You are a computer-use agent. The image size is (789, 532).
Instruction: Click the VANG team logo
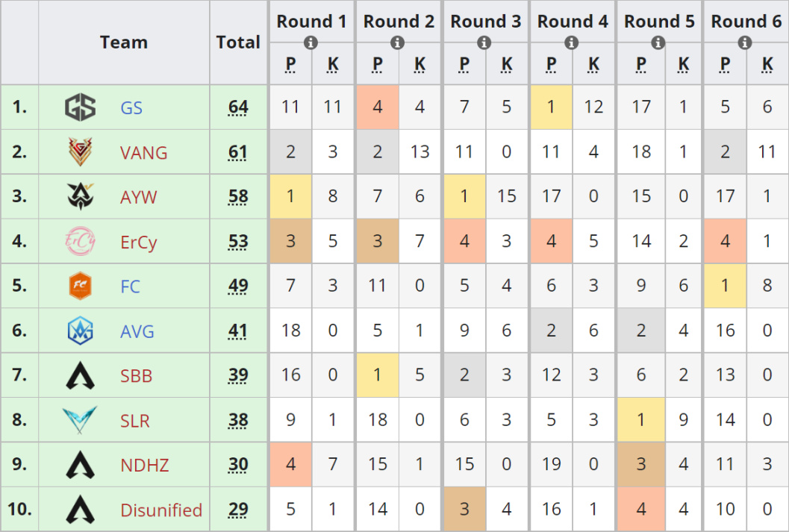79,151
